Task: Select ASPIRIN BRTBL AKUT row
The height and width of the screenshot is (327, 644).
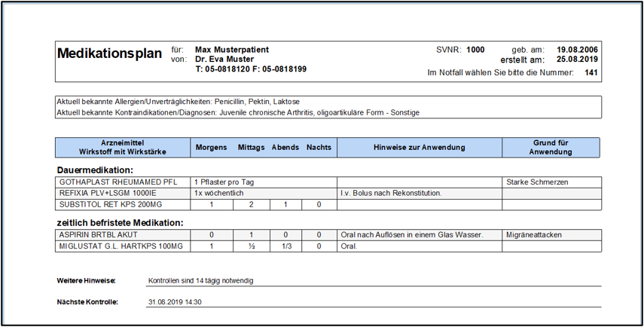Action: pos(328,235)
